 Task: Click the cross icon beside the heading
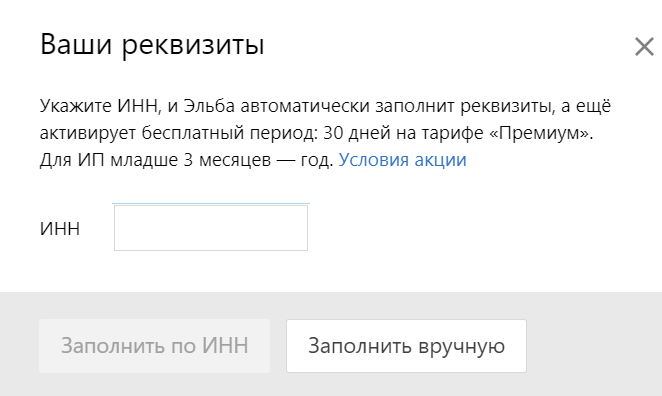(644, 46)
